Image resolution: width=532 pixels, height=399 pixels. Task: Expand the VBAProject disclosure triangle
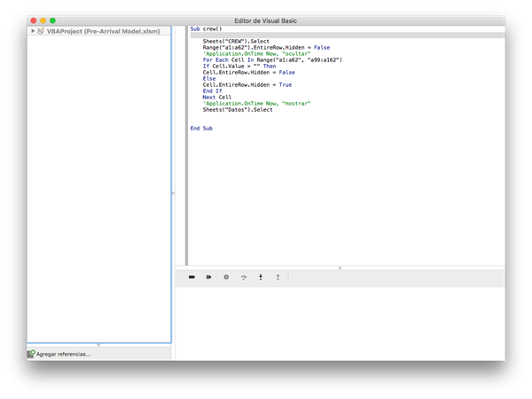[x=33, y=30]
